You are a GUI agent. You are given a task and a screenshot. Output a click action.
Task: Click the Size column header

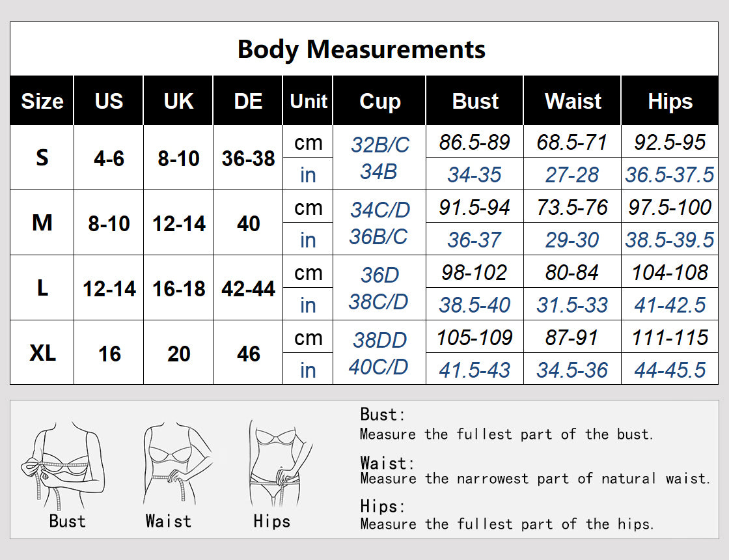click(42, 102)
